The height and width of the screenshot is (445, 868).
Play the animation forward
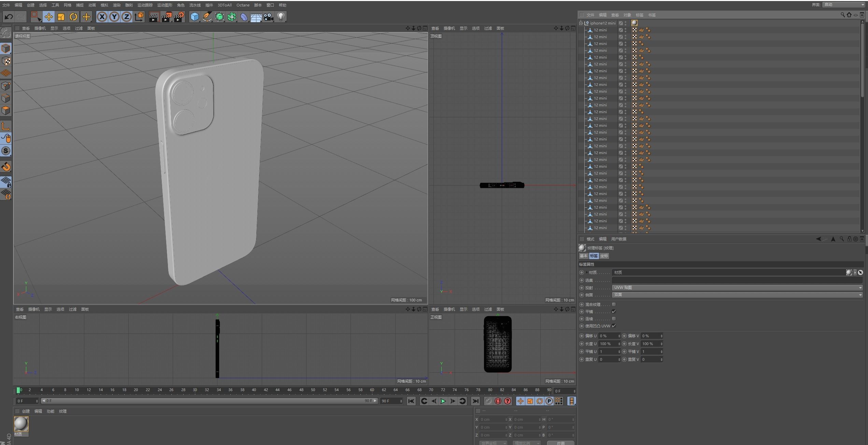tap(443, 401)
